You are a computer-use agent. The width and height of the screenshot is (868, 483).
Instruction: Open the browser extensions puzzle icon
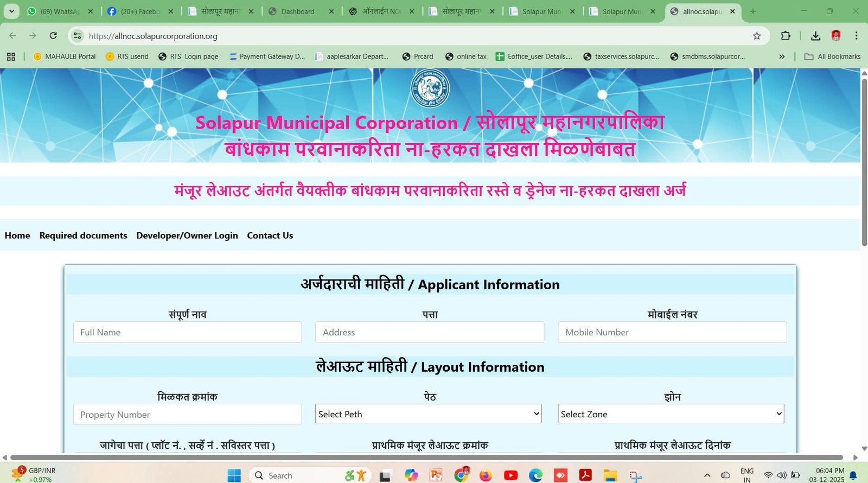click(786, 36)
